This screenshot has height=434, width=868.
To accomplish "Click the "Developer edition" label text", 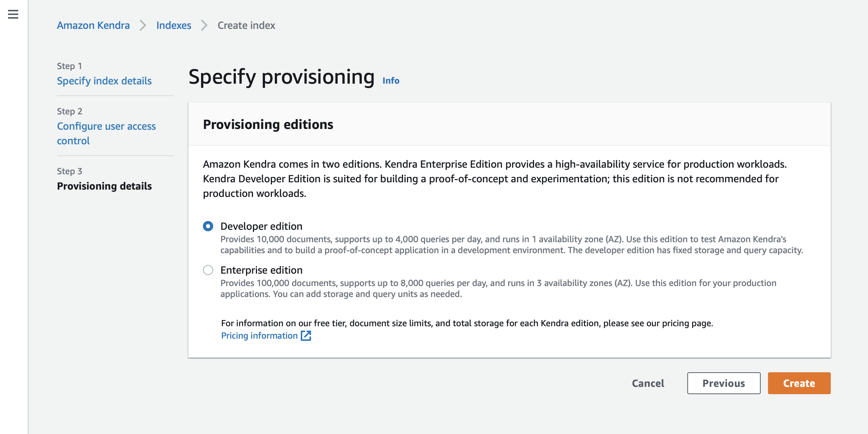I will point(261,226).
